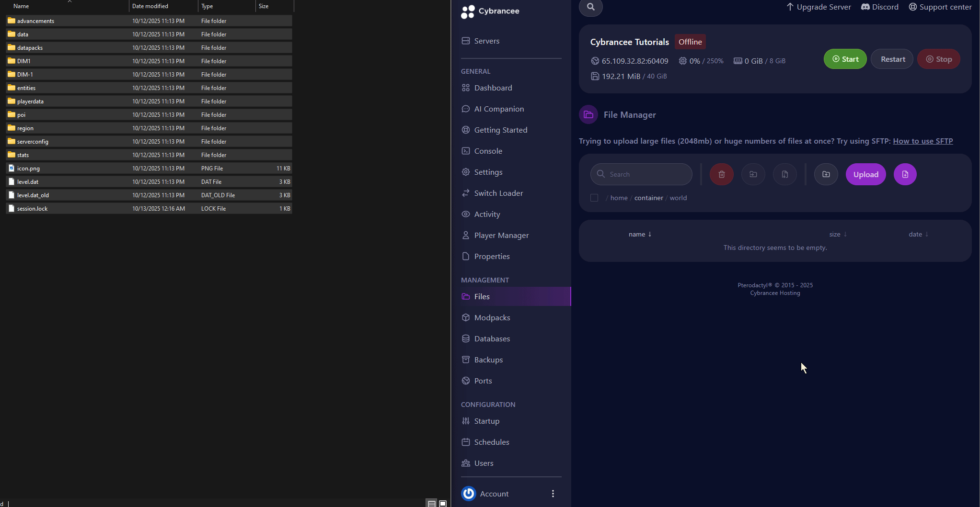Sort files by date

917,234
